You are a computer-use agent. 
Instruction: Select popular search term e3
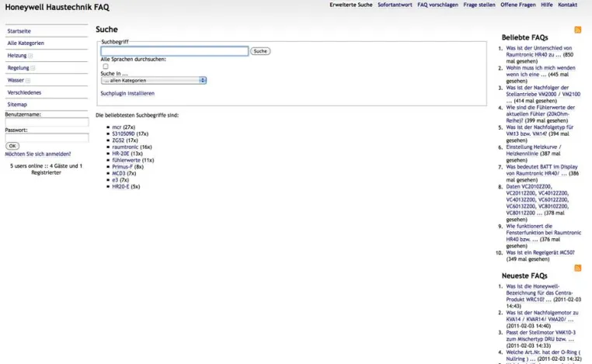(x=115, y=180)
